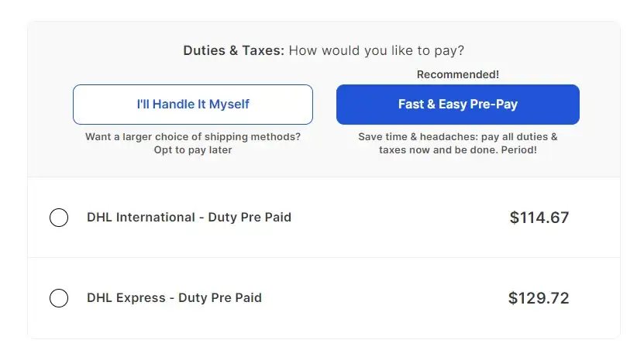Click the 'Opt to pay later' text

tap(193, 149)
